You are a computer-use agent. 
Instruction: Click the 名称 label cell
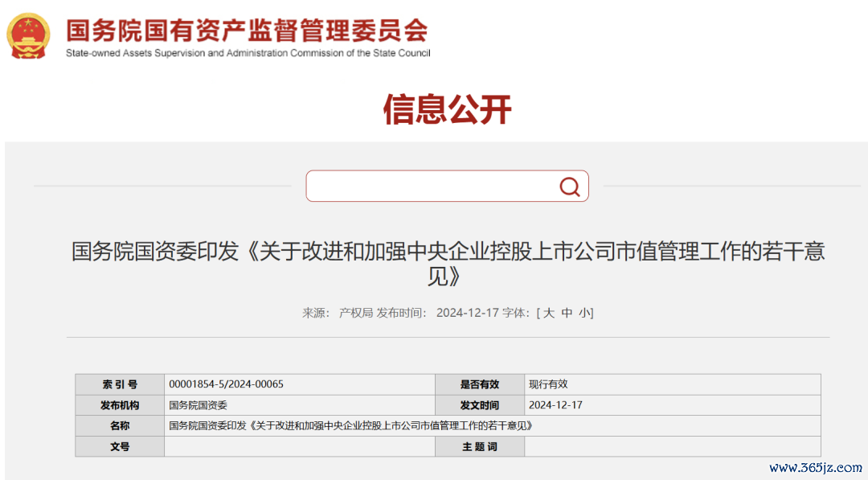coord(120,426)
